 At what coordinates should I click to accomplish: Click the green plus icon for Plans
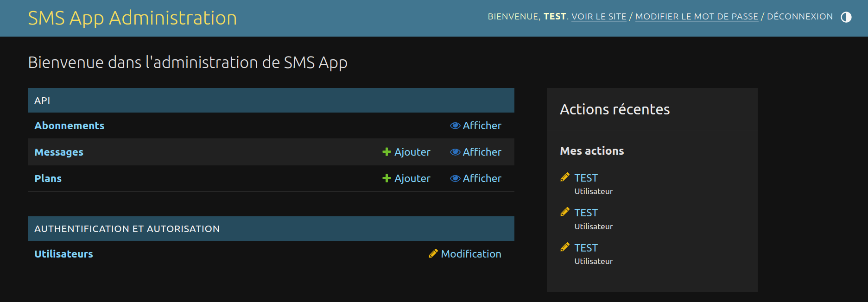386,178
